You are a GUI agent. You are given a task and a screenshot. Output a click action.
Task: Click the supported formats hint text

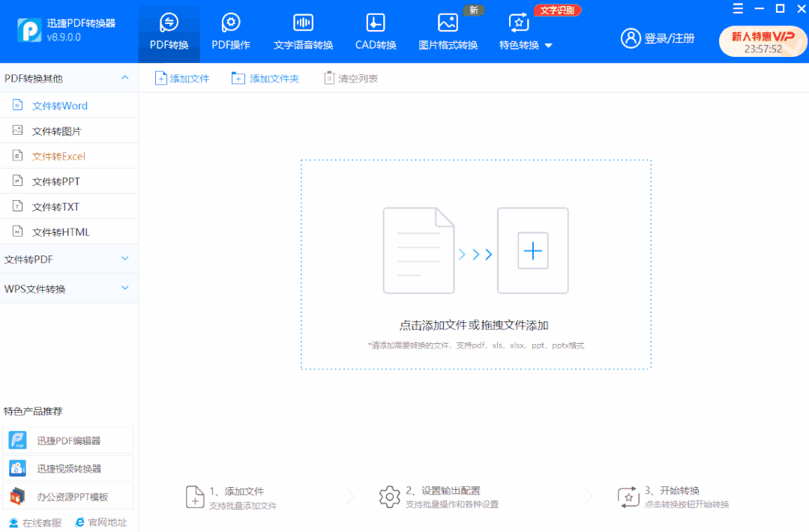(x=475, y=345)
